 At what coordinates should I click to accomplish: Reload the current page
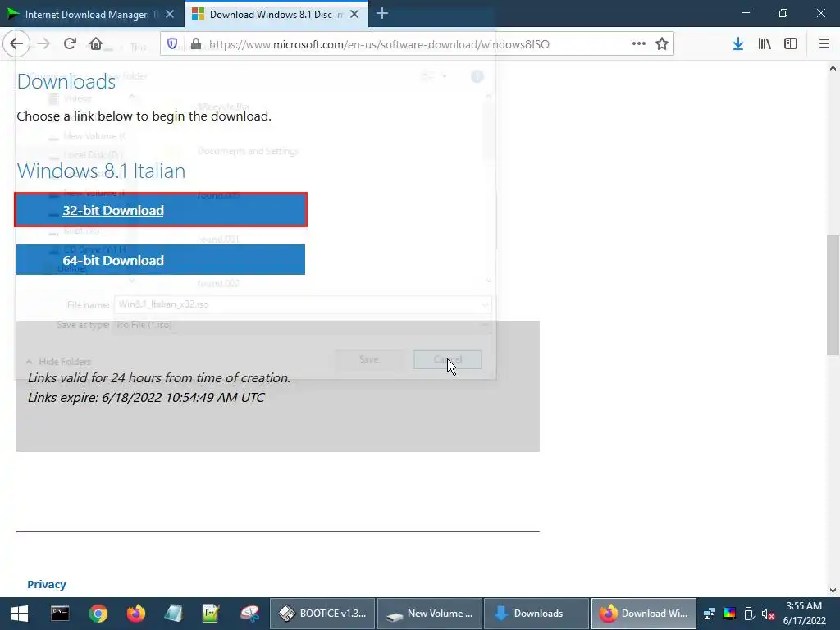pos(70,44)
